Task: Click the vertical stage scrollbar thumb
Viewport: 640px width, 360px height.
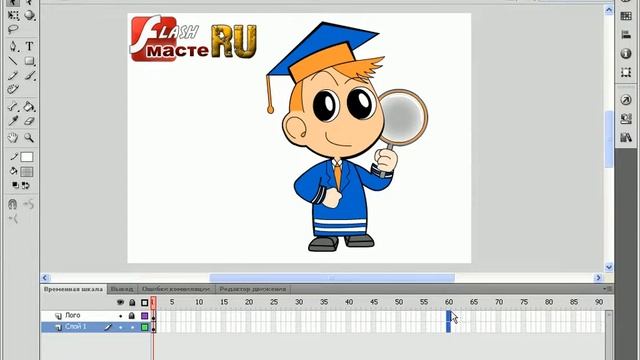Action: click(x=609, y=139)
